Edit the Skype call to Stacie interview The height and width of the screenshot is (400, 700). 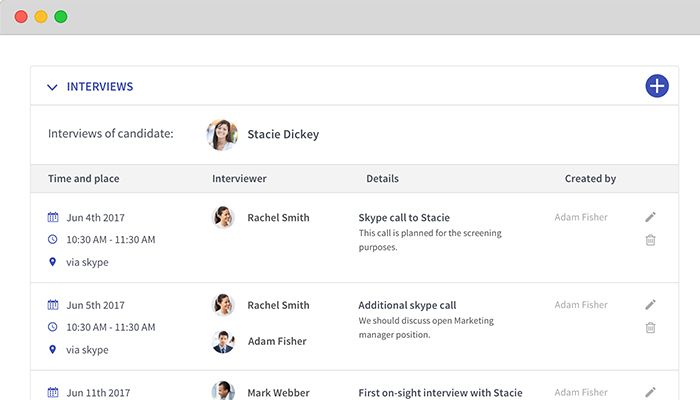coord(650,217)
